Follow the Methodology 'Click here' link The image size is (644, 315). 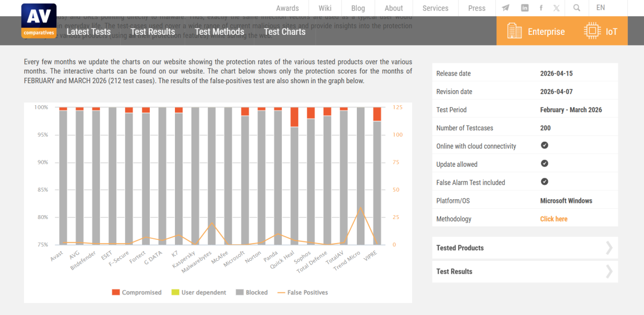point(553,219)
